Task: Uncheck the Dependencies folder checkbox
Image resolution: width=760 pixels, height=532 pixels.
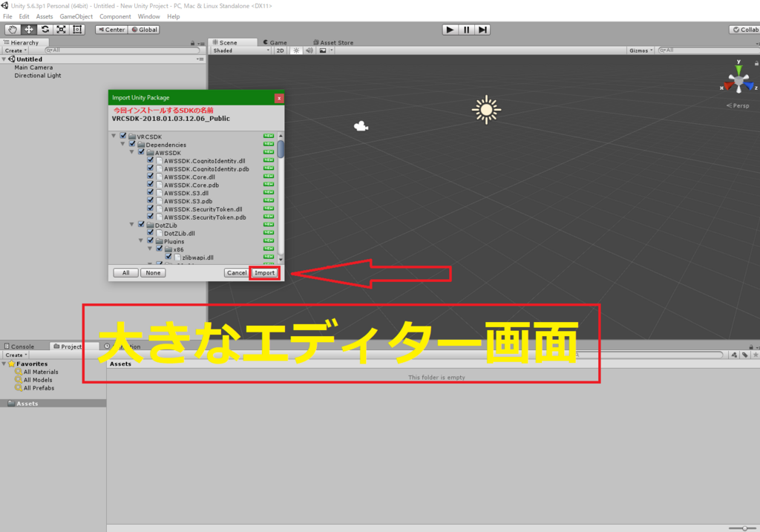Action: pyautogui.click(x=132, y=144)
